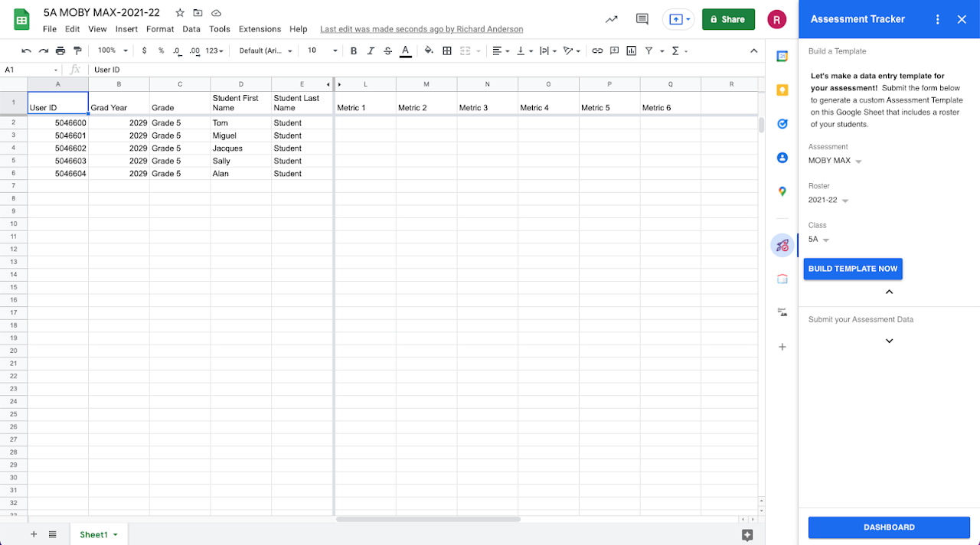
Task: Open the Edit menu
Action: pyautogui.click(x=72, y=29)
